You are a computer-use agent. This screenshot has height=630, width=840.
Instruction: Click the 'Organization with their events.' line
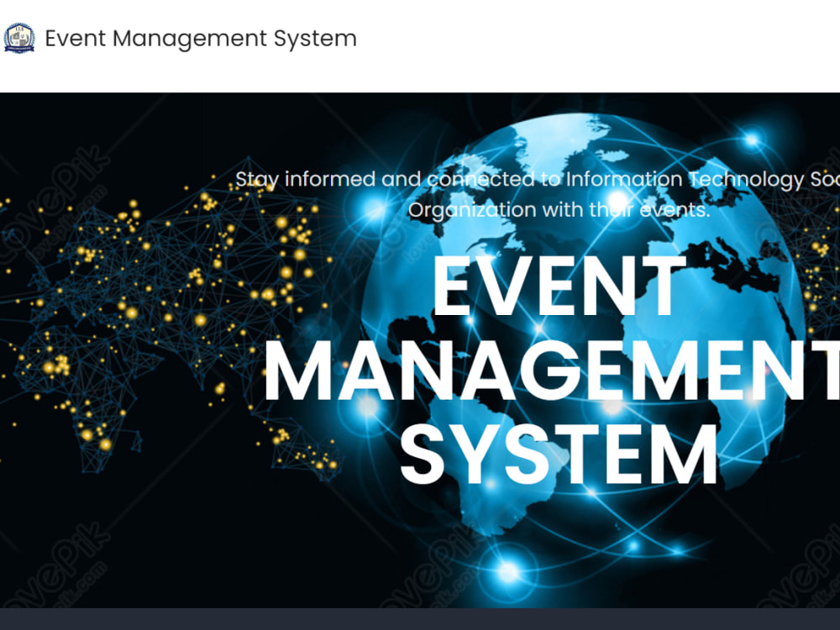pos(559,210)
